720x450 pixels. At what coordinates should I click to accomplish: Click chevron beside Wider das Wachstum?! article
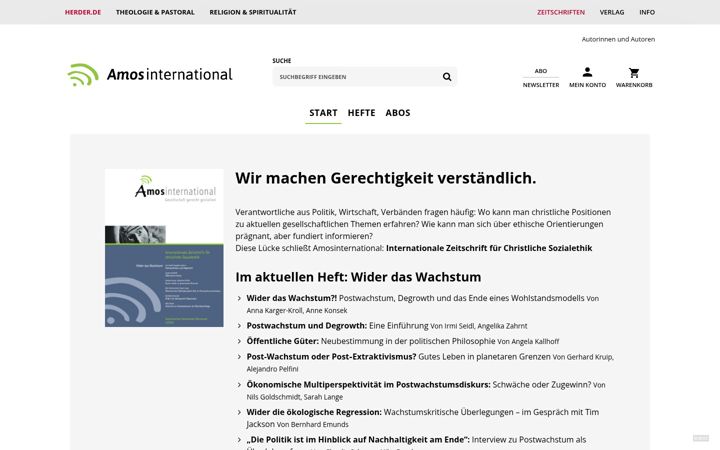[x=239, y=298]
